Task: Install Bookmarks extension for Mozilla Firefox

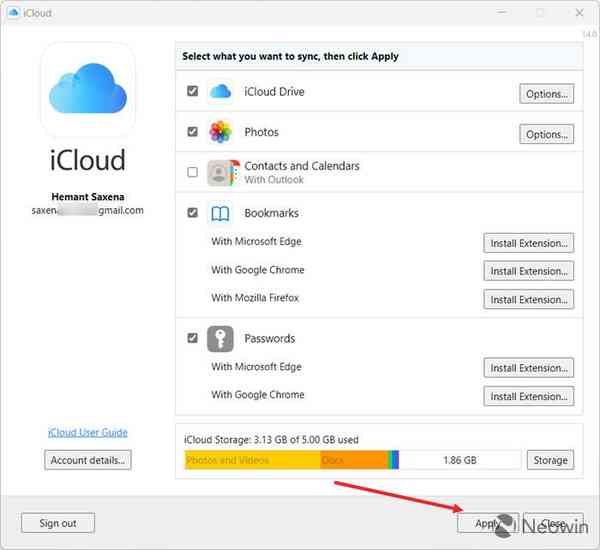Action: pyautogui.click(x=529, y=299)
